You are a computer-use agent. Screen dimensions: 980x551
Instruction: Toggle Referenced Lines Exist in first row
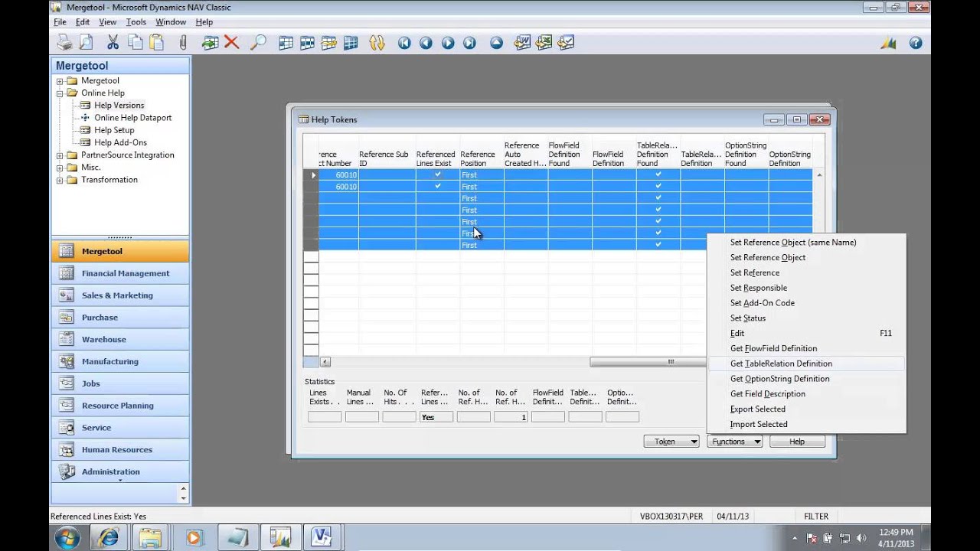pyautogui.click(x=437, y=174)
